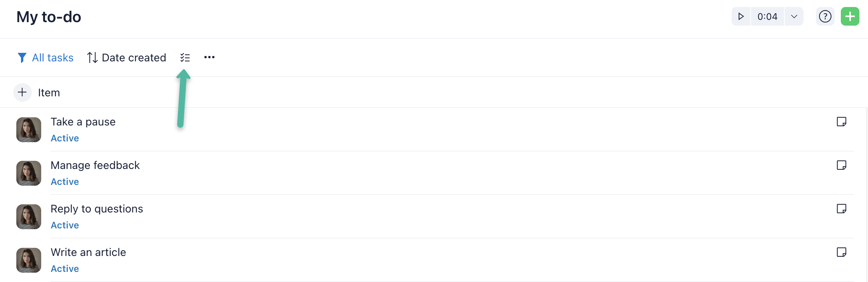Open the help question mark icon
The image size is (868, 282).
[x=825, y=17]
